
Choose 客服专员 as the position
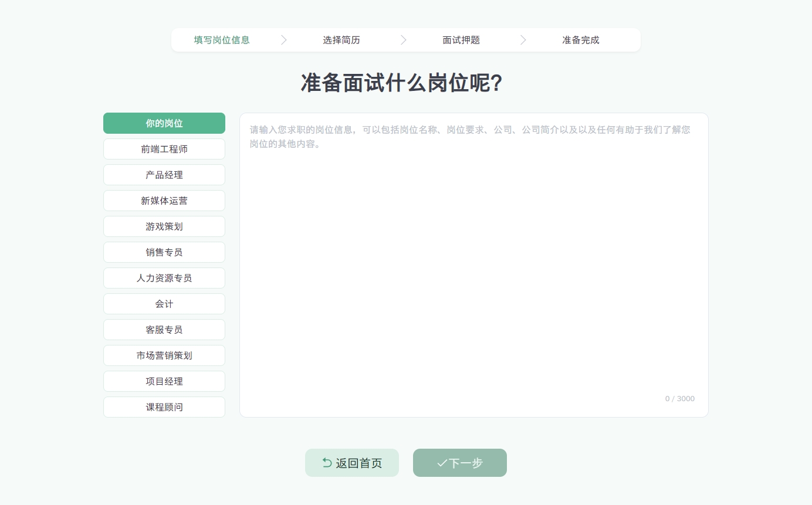tap(164, 330)
